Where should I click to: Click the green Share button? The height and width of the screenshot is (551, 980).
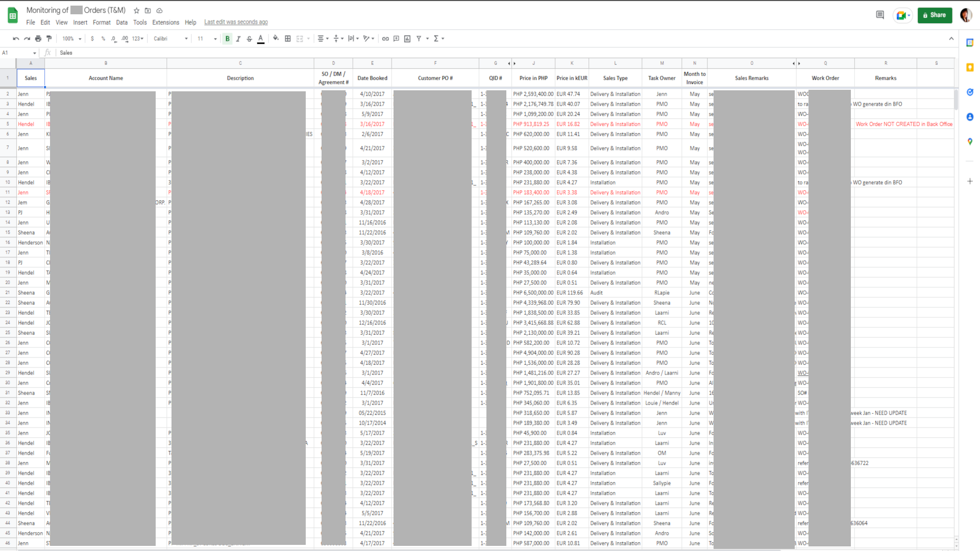(x=934, y=15)
